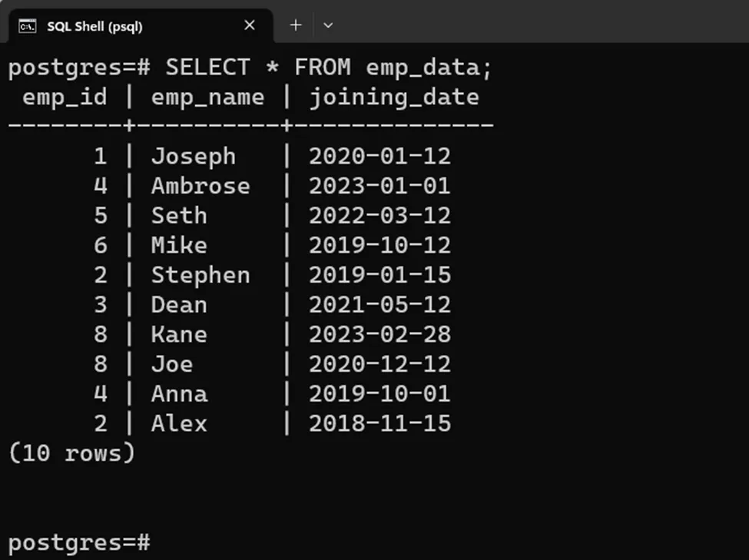Click the SELECT * FROM emp_data query text
Image resolution: width=749 pixels, height=560 pixels.
329,68
